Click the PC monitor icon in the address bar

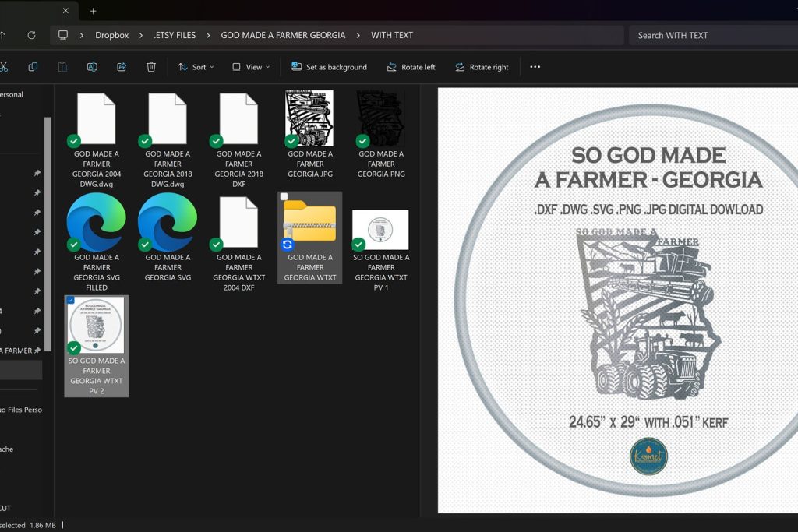pos(63,35)
